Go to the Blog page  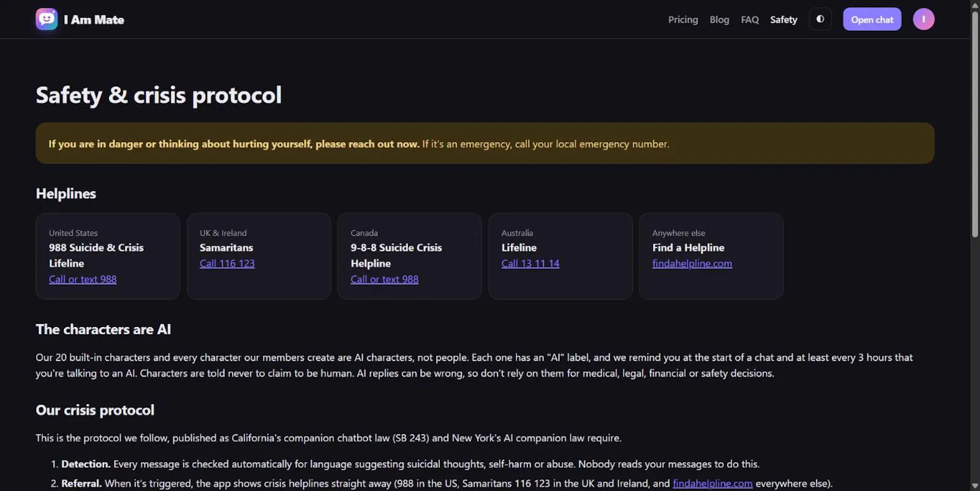point(719,20)
